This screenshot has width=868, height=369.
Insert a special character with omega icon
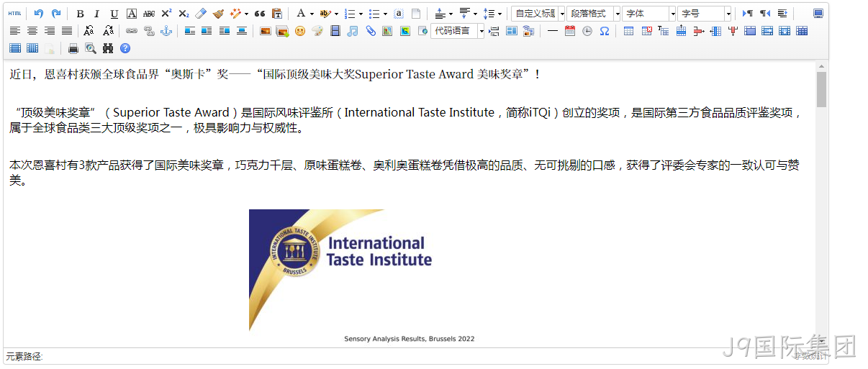pos(605,31)
